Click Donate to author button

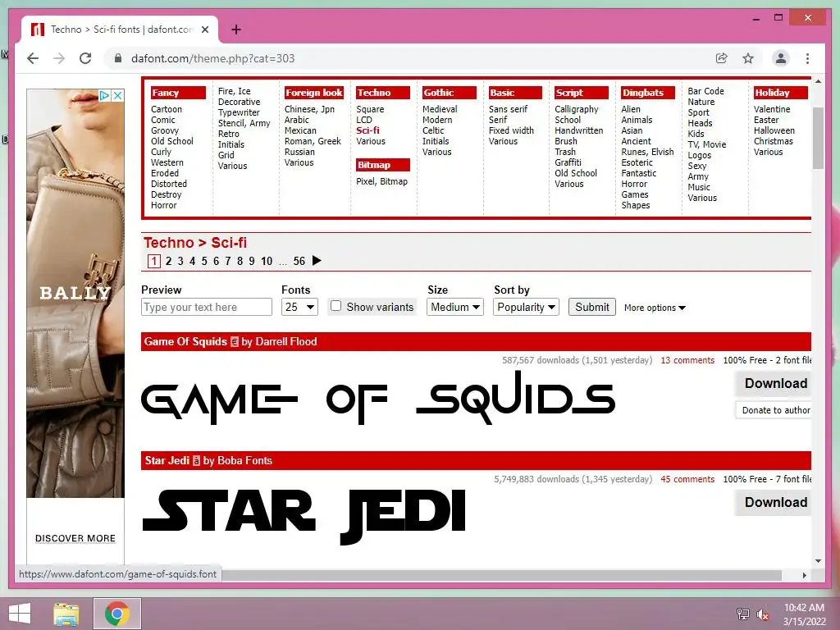(774, 410)
